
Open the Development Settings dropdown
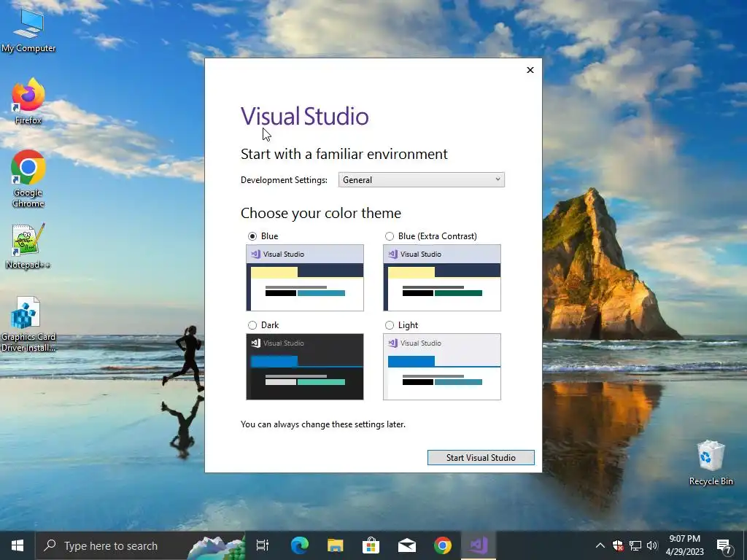click(x=421, y=180)
